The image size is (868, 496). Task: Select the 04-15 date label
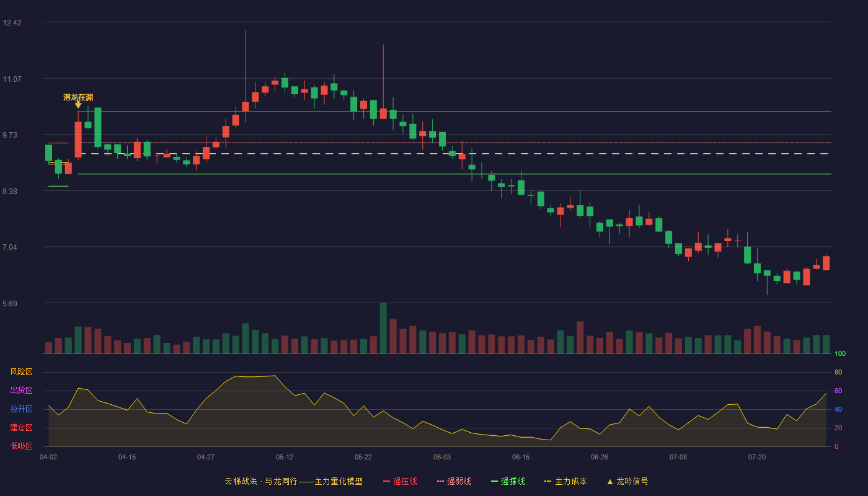pyautogui.click(x=127, y=457)
